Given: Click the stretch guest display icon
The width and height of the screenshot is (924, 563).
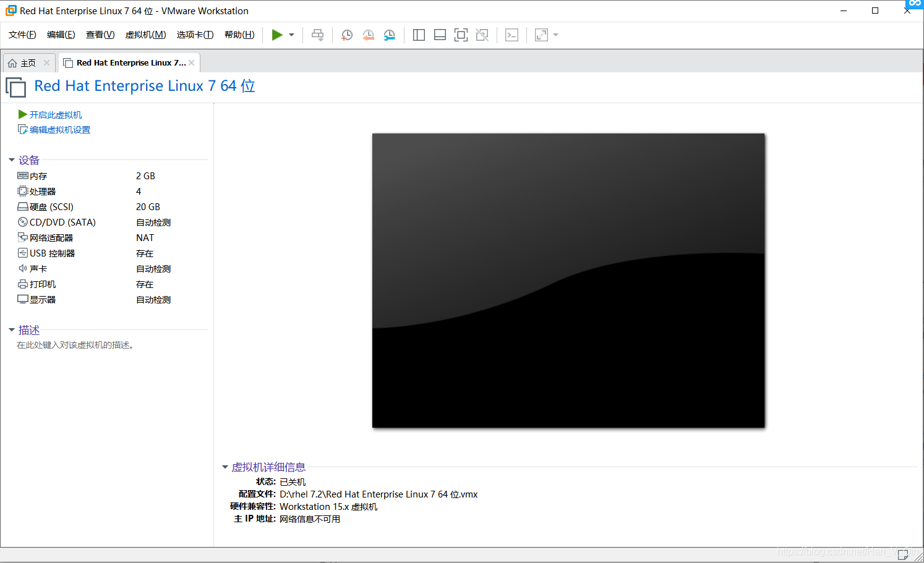Looking at the screenshot, I should pyautogui.click(x=541, y=35).
